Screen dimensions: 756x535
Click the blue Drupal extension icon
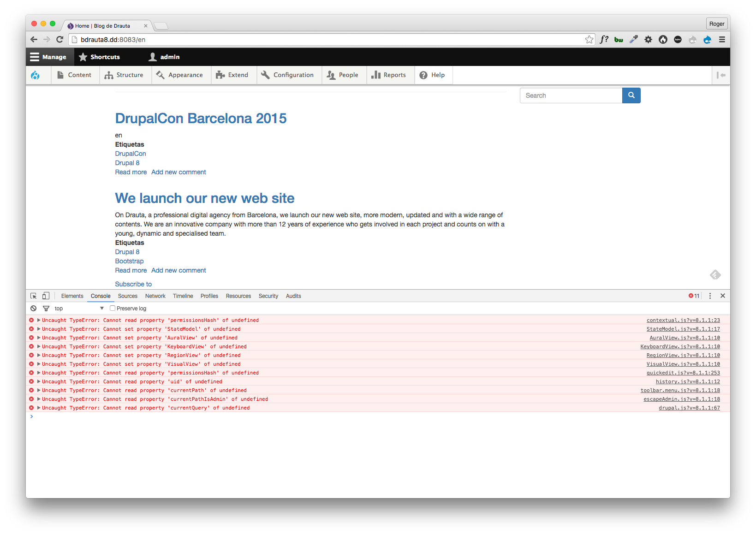point(707,40)
